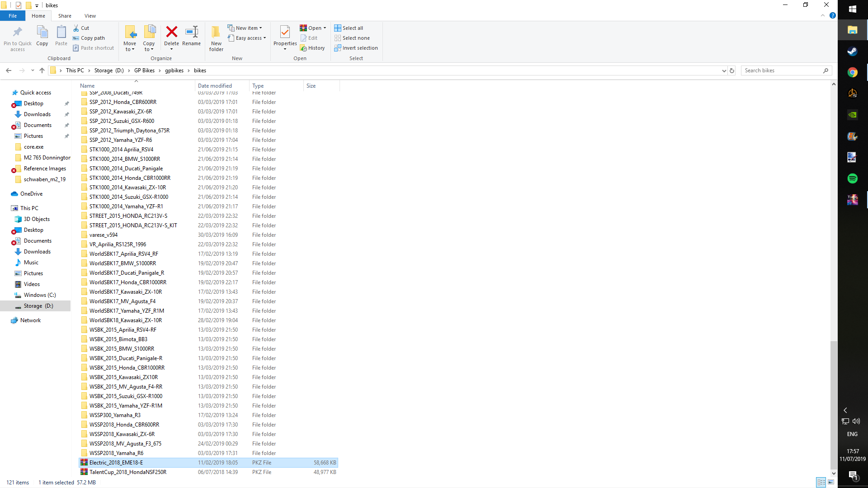The image size is (868, 488).
Task: Click the Search bikes field
Action: coord(786,70)
